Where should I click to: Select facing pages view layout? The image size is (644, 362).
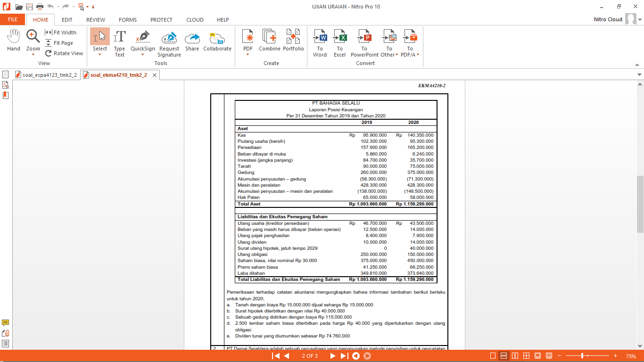point(515,356)
